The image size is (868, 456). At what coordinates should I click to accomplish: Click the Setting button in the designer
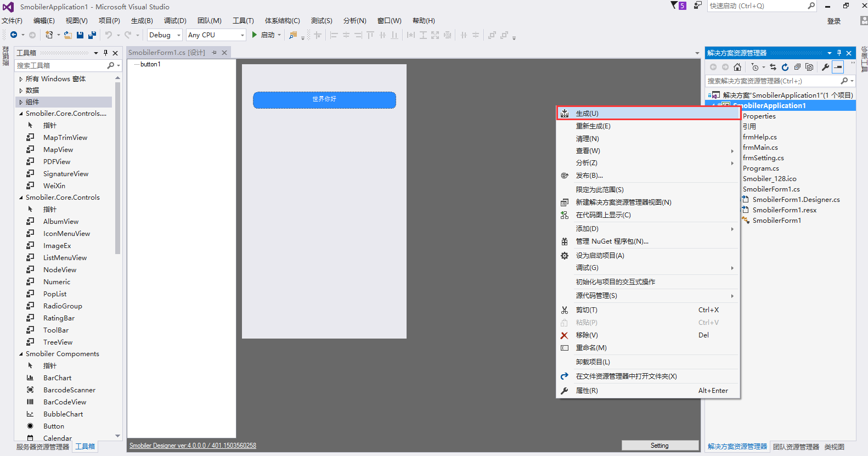(x=660, y=446)
